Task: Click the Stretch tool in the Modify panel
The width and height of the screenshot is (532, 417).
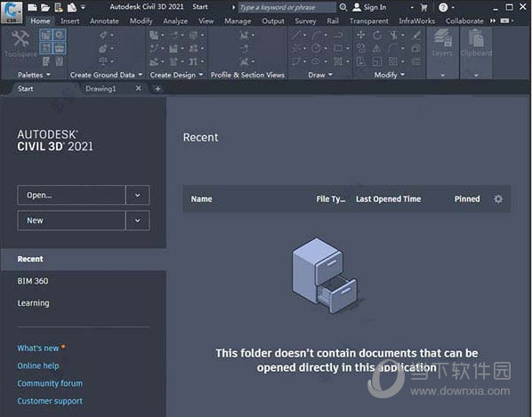Action: coord(361,61)
